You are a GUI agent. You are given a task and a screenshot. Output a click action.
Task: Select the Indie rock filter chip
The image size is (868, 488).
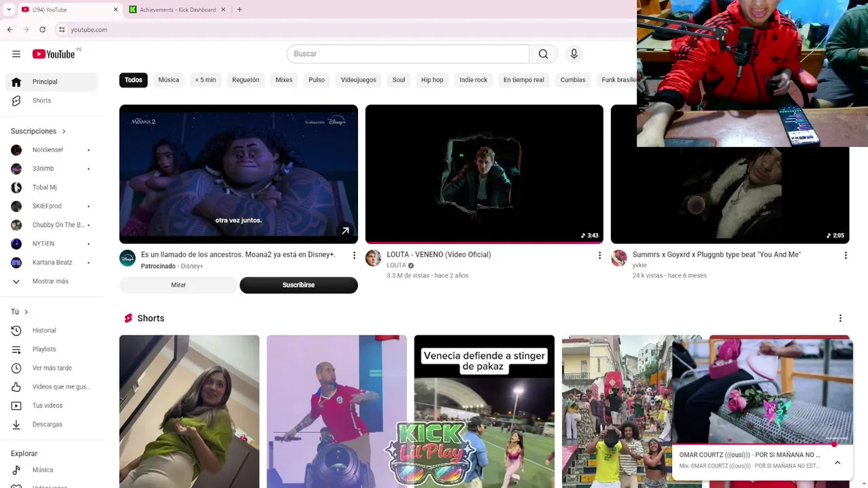[x=473, y=80]
